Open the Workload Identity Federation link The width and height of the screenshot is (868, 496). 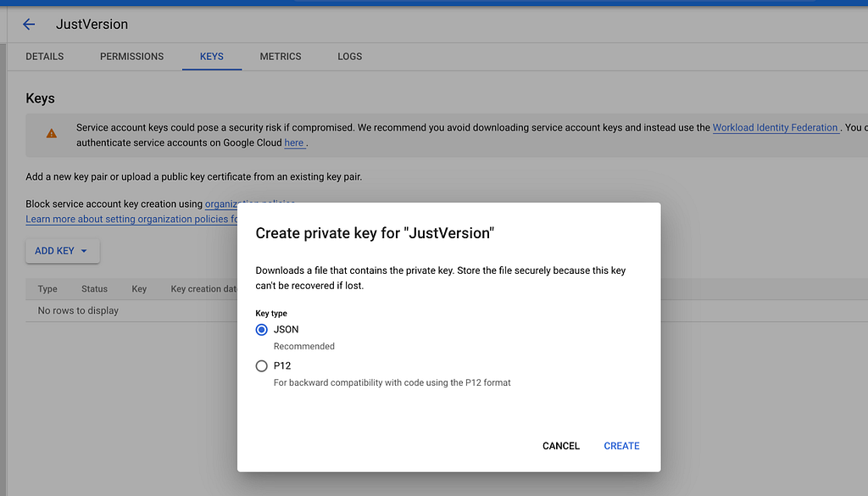(x=775, y=127)
